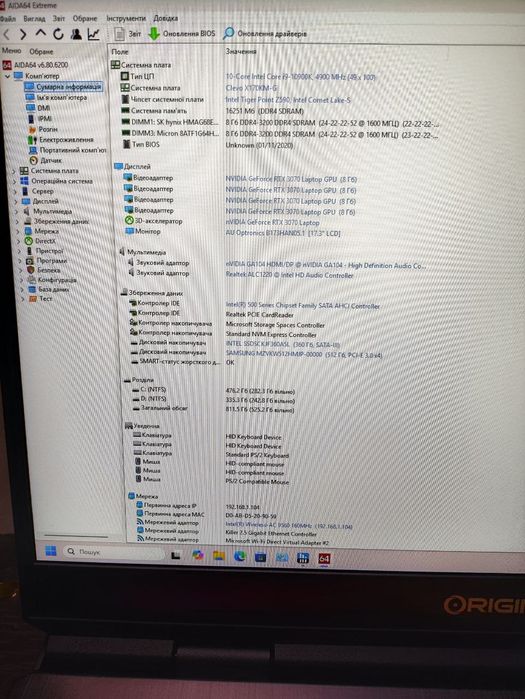The image size is (525, 699).
Task: Go up one level arrow icon
Action: (41, 34)
